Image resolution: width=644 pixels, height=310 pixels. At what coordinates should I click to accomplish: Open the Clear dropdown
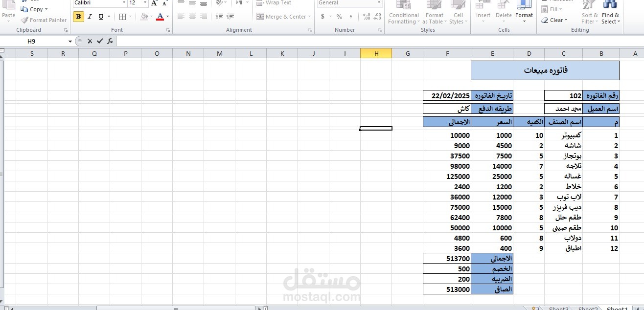click(x=555, y=20)
